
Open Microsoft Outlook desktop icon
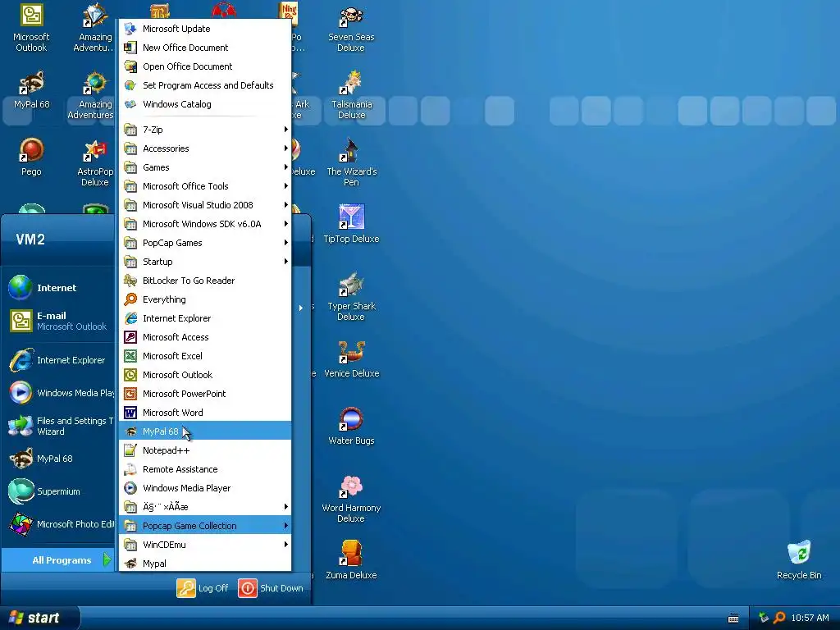click(x=31, y=28)
